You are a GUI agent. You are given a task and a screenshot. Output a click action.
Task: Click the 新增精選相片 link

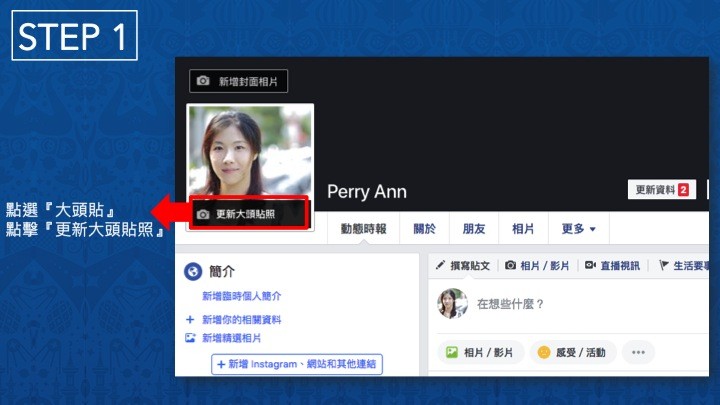coord(231,338)
